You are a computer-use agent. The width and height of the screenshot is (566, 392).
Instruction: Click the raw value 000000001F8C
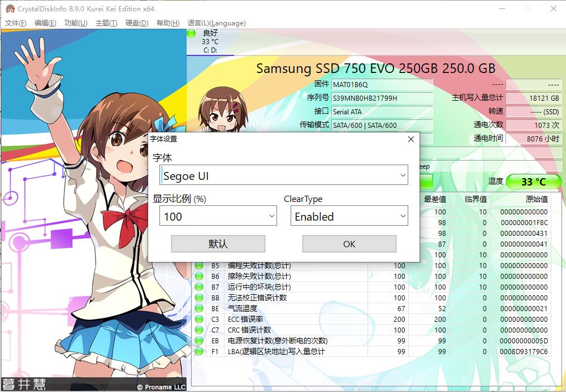click(x=524, y=223)
